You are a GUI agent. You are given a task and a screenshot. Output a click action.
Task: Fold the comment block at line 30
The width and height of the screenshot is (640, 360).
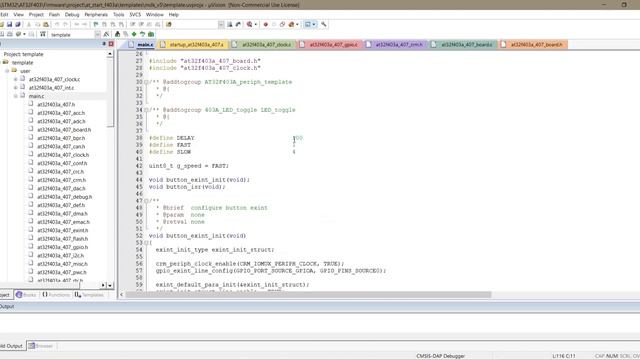click(146, 82)
